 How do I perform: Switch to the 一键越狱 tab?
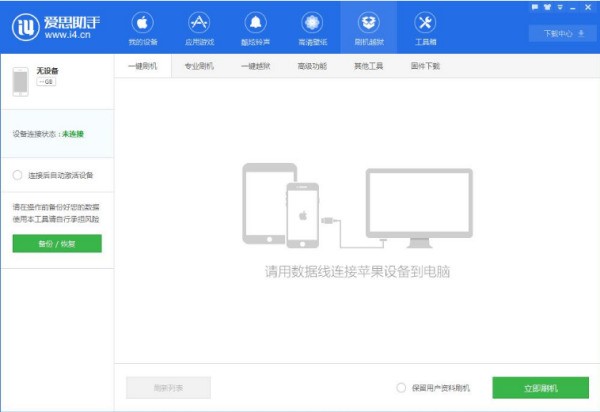[x=256, y=66]
